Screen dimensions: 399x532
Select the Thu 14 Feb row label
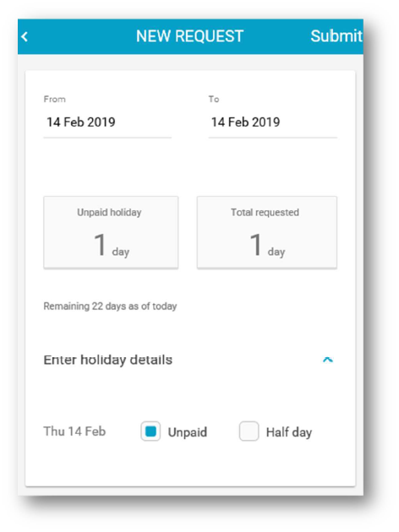(74, 432)
